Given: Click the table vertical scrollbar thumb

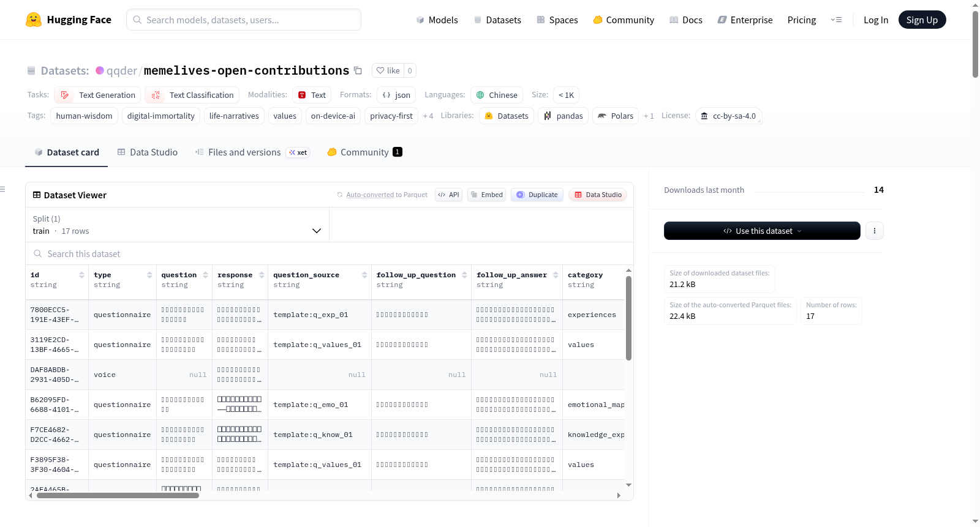Looking at the screenshot, I should [x=628, y=318].
